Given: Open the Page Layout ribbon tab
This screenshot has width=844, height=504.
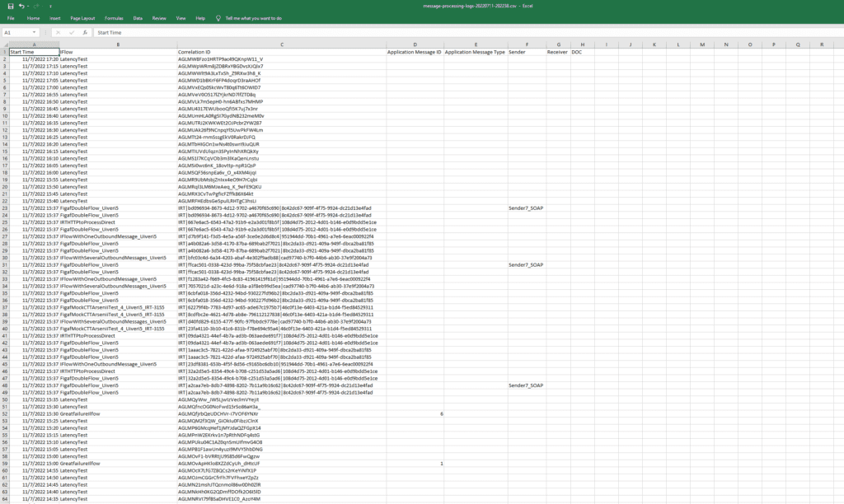Looking at the screenshot, I should click(82, 18).
